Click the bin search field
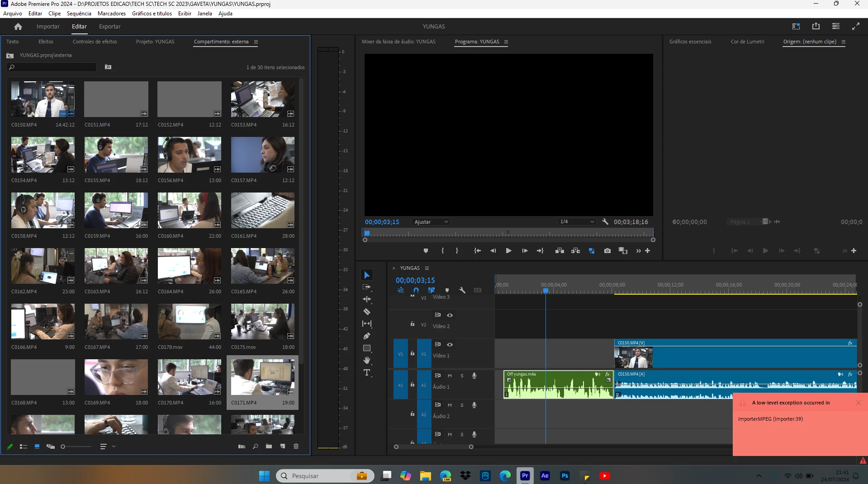This screenshot has width=868, height=484. pyautogui.click(x=52, y=67)
